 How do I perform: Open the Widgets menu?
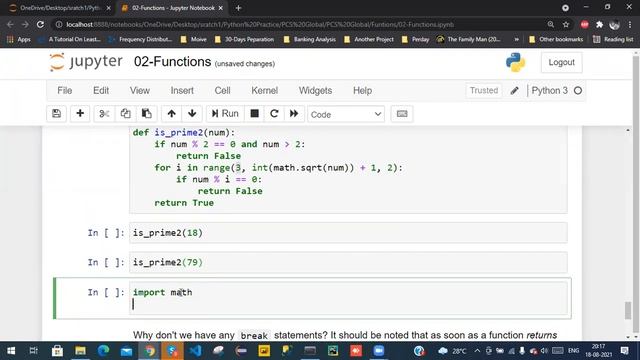coord(315,91)
